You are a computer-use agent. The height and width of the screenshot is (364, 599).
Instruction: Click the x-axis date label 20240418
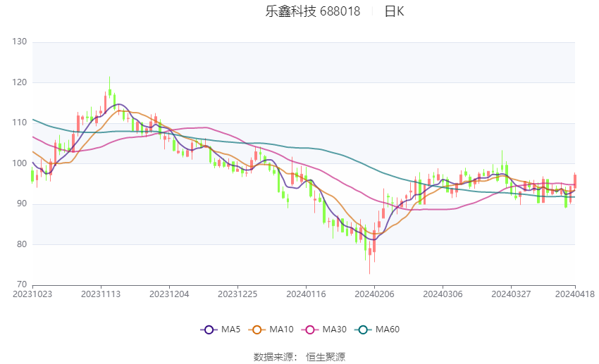point(575,294)
